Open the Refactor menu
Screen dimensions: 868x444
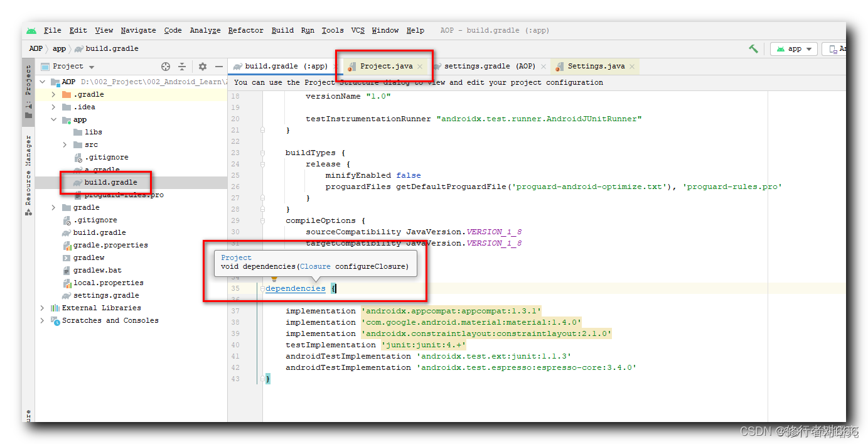tap(245, 30)
